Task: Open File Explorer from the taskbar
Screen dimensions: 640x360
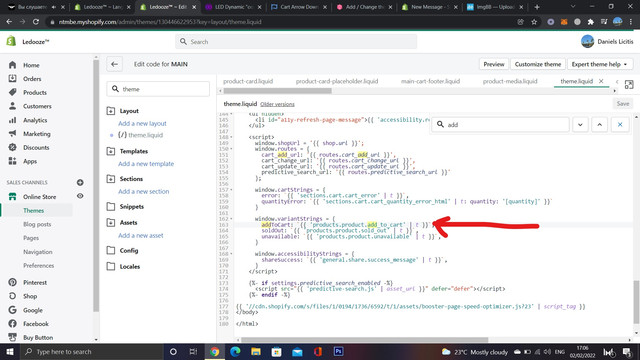Action: 256,351
